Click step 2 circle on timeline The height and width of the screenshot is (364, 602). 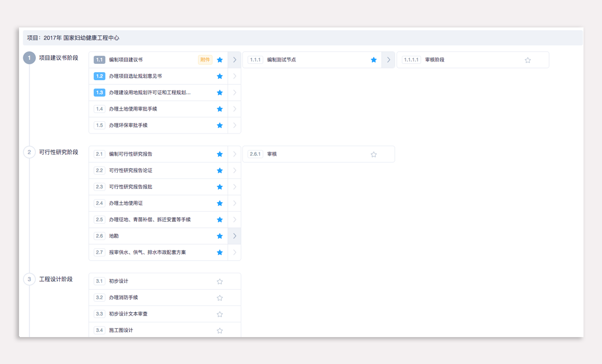30,152
